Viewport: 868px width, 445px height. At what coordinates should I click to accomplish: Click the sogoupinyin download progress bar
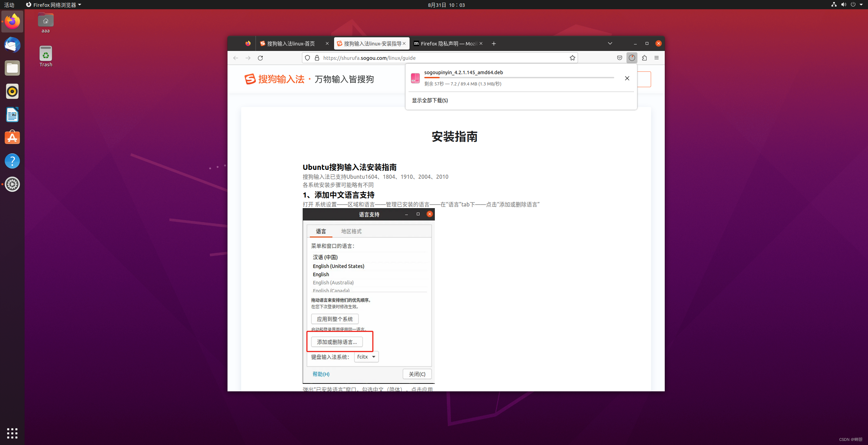point(519,78)
